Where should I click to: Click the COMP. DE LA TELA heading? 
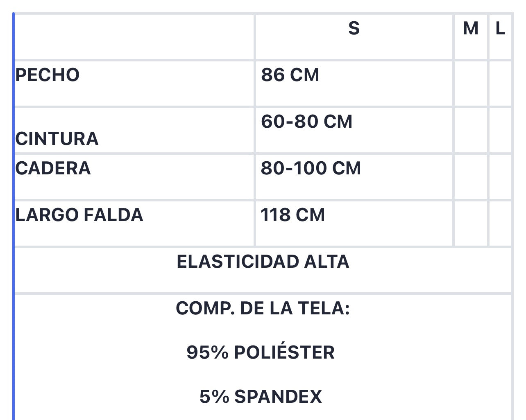pyautogui.click(x=263, y=308)
